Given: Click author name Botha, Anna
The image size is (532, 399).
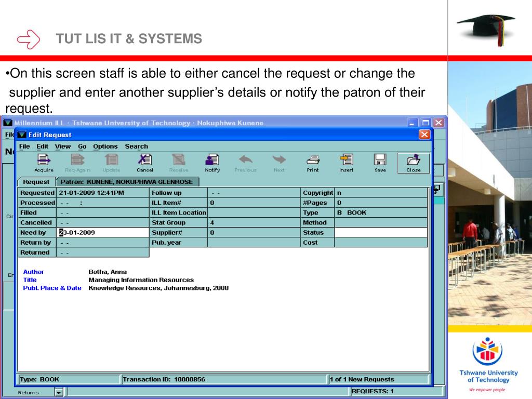Looking at the screenshot, I should click(x=108, y=272).
